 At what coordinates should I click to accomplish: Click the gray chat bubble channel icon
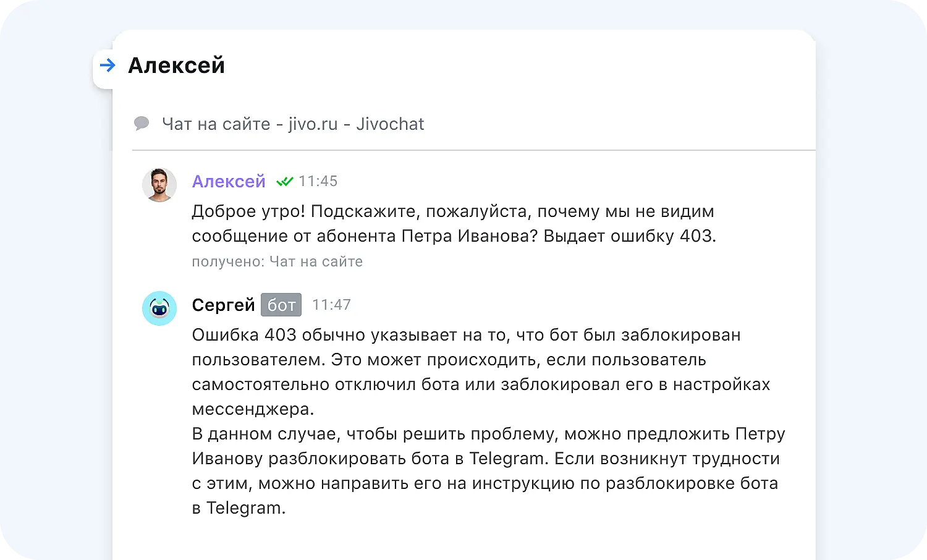pyautogui.click(x=142, y=124)
